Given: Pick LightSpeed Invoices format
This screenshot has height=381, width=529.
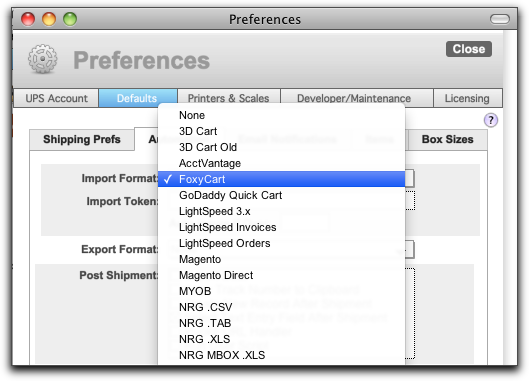Looking at the screenshot, I should (281, 227).
